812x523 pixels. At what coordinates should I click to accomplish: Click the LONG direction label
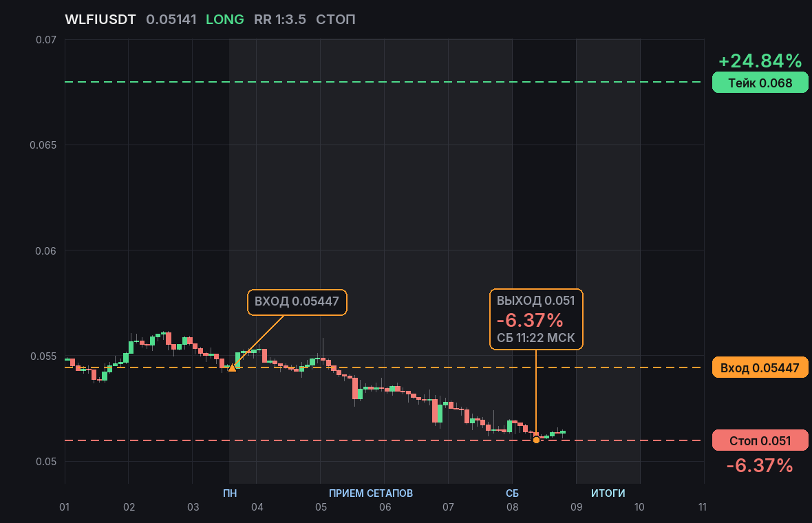(225, 20)
